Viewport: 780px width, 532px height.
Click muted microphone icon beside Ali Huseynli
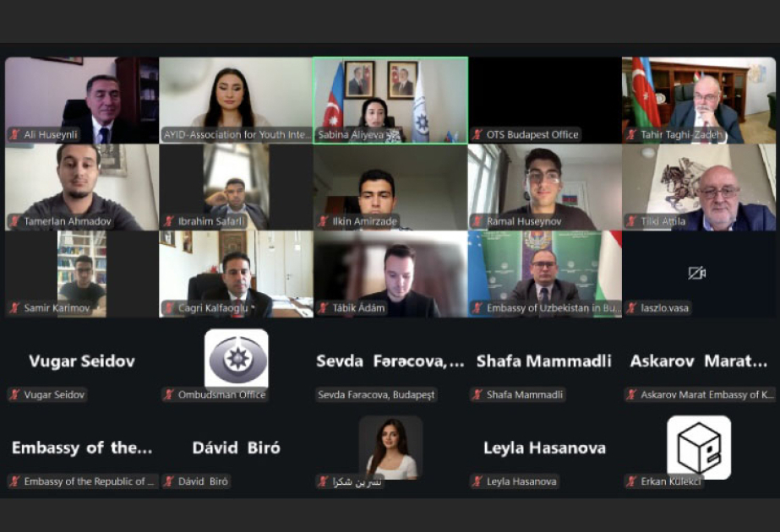coord(15,134)
